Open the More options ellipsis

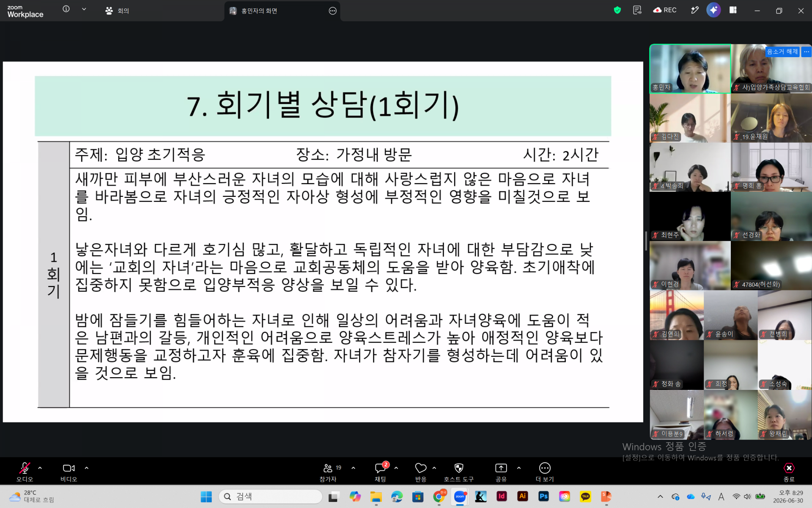(x=545, y=472)
